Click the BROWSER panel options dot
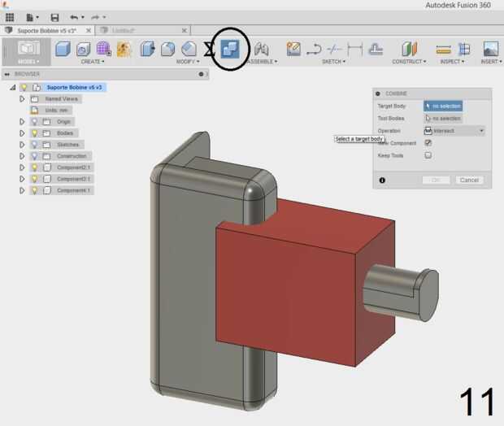504x426 pixels. click(201, 74)
